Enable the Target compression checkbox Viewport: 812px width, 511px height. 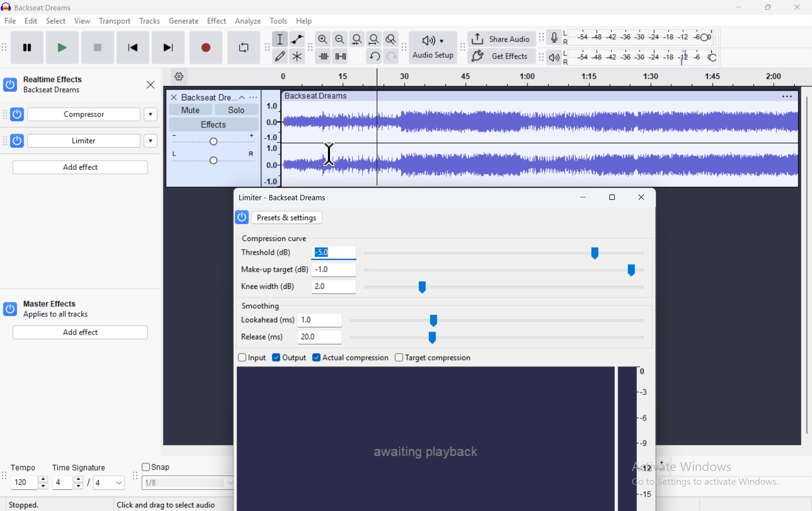(399, 357)
